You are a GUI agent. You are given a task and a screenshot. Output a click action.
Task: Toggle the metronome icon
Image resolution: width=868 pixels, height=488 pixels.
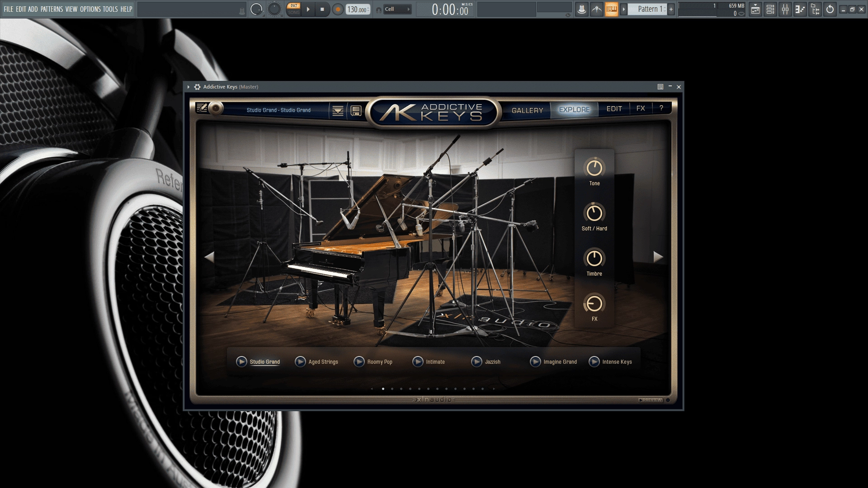coord(582,9)
